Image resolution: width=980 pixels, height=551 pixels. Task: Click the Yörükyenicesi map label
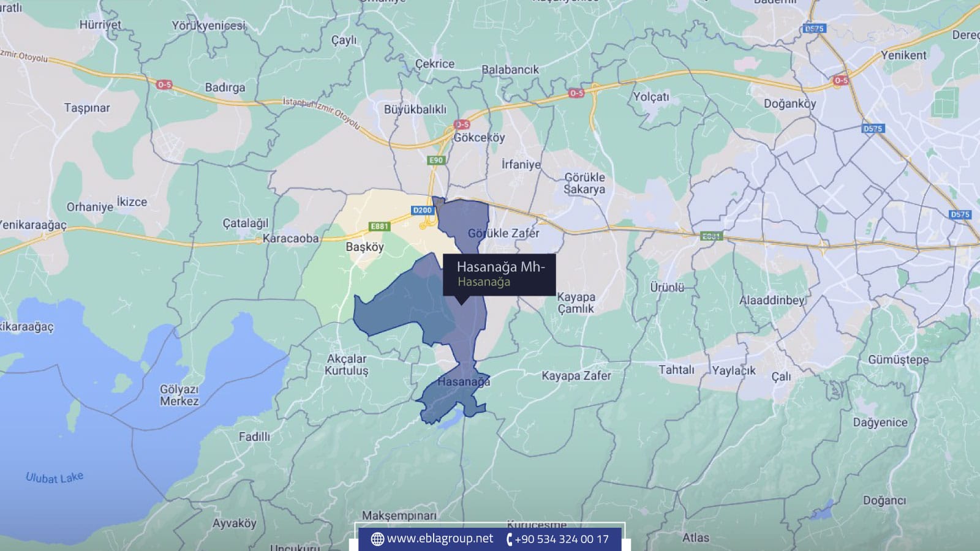click(208, 26)
